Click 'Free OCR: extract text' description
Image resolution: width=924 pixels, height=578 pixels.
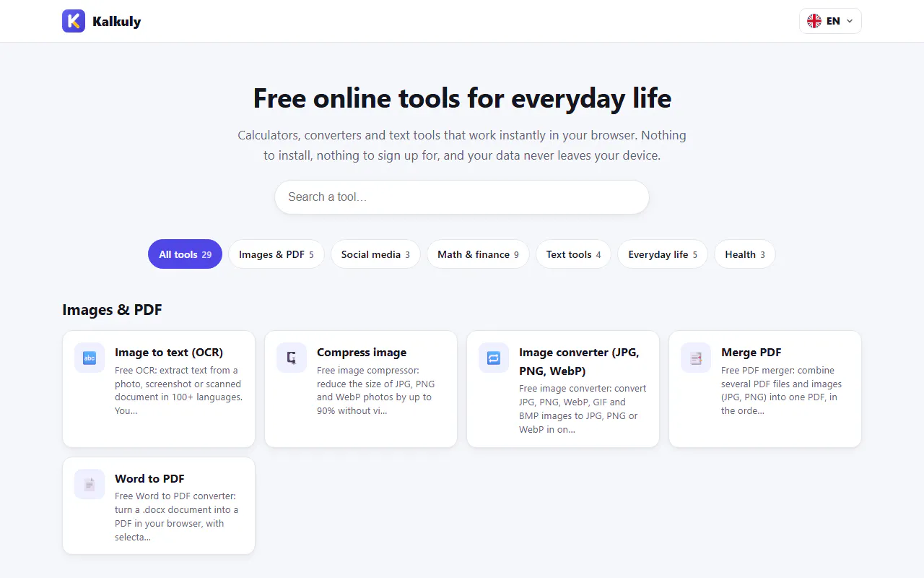pyautogui.click(x=178, y=390)
